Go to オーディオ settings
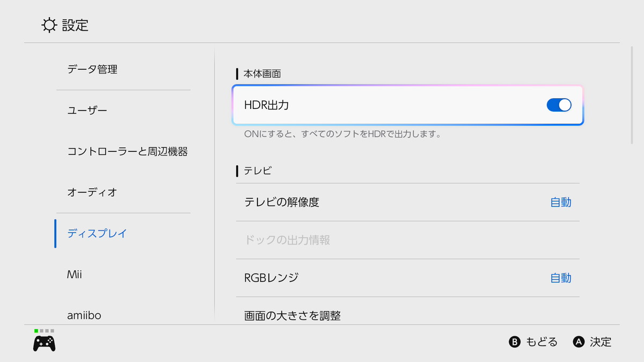644x362 pixels. 92,192
